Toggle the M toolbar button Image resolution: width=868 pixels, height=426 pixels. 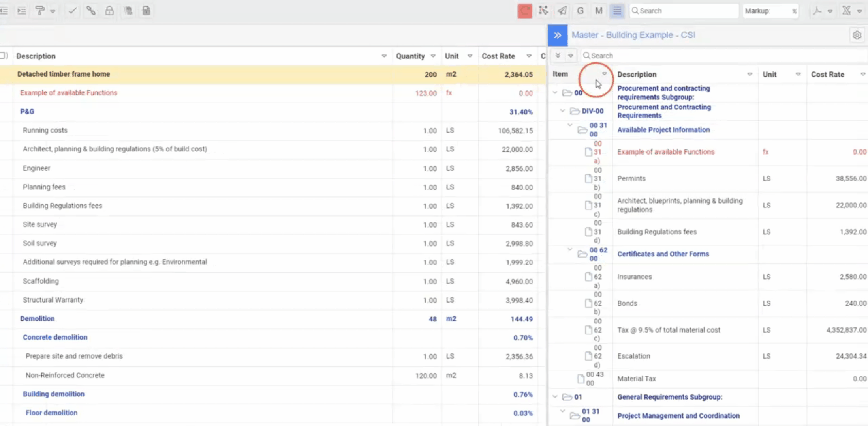pyautogui.click(x=599, y=11)
